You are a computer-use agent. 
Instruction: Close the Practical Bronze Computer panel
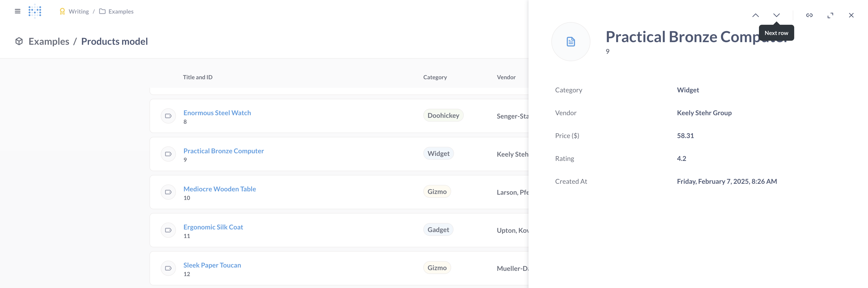click(851, 15)
